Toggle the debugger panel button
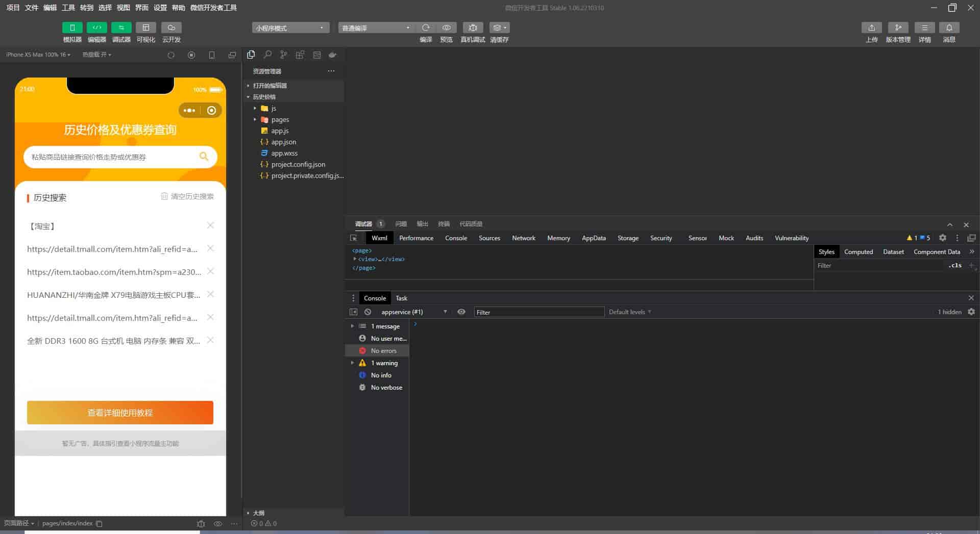The image size is (980, 534). click(x=121, y=28)
